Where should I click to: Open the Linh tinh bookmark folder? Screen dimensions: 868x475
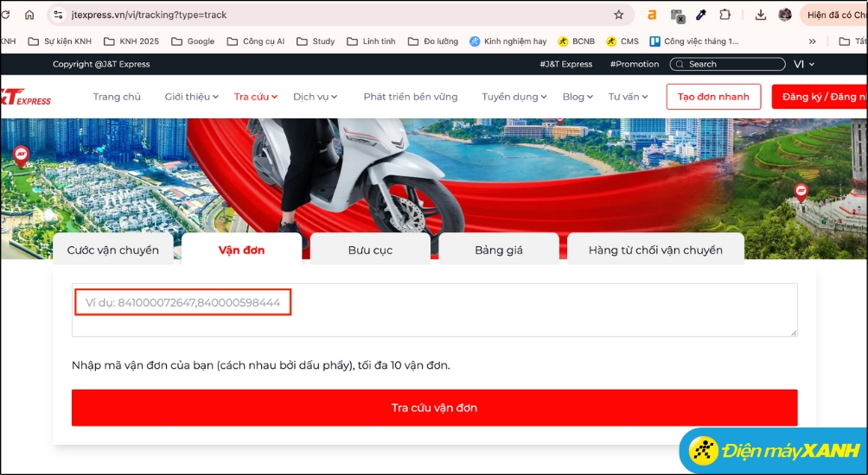pyautogui.click(x=371, y=41)
